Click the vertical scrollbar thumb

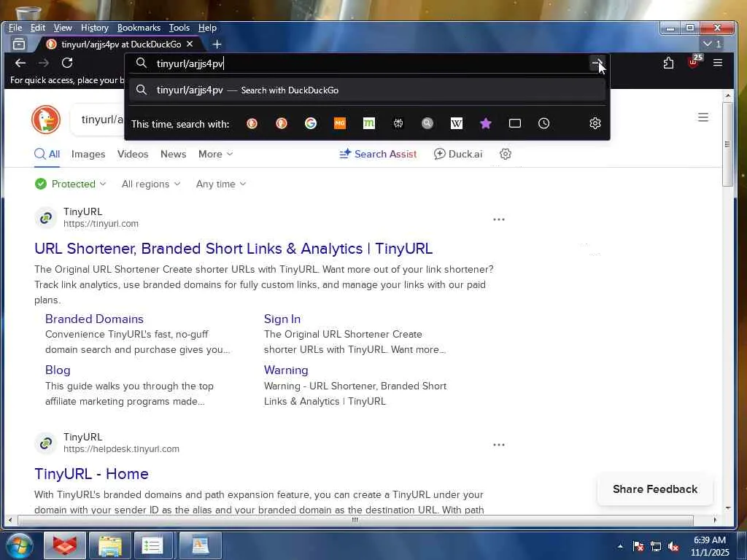727,144
